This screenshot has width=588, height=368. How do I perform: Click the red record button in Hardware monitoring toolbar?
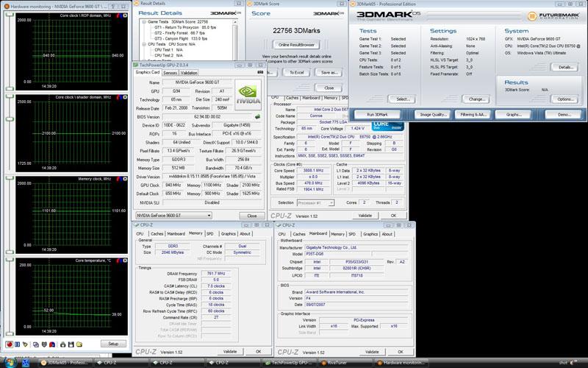click(x=9, y=344)
